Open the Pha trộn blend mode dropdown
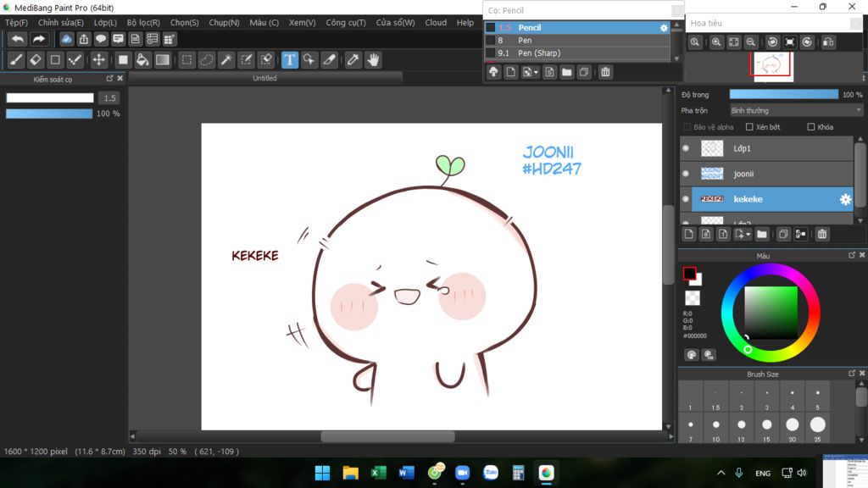Image resolution: width=868 pixels, height=488 pixels. (796, 111)
